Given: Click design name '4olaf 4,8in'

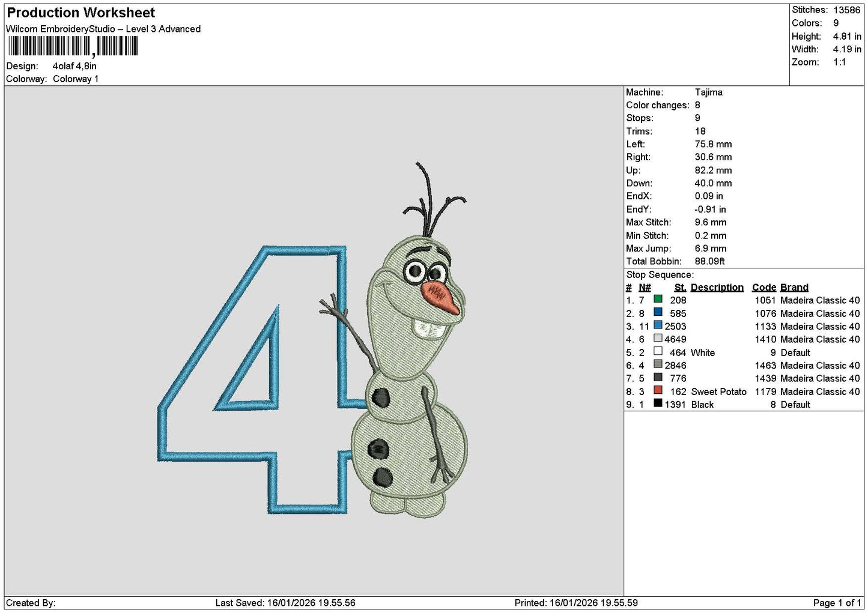Looking at the screenshot, I should [74, 66].
